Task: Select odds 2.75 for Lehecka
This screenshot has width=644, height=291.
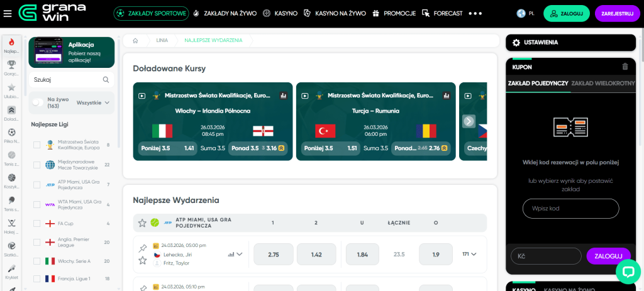Action: [274, 254]
